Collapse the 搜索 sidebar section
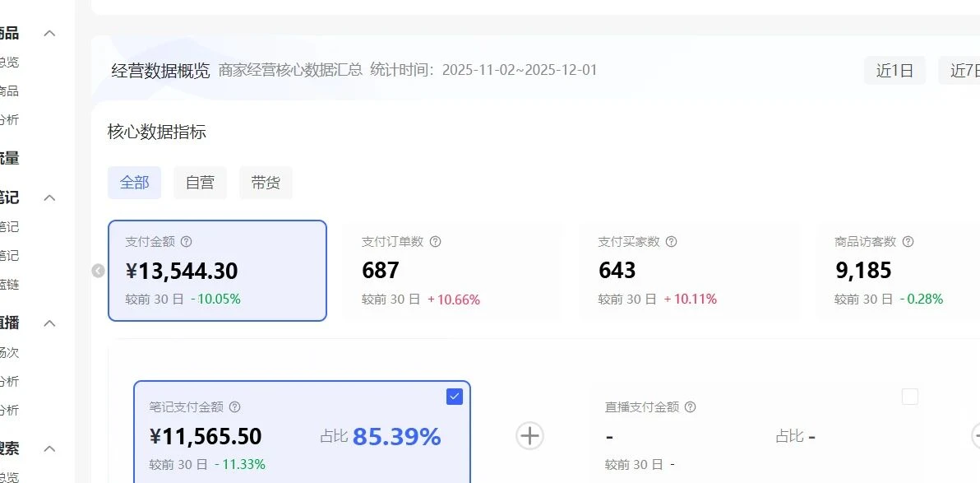Viewport: 980px width, 483px height. click(48, 449)
